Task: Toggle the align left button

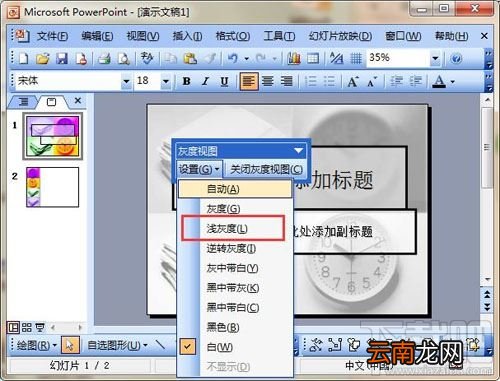Action: (249, 81)
